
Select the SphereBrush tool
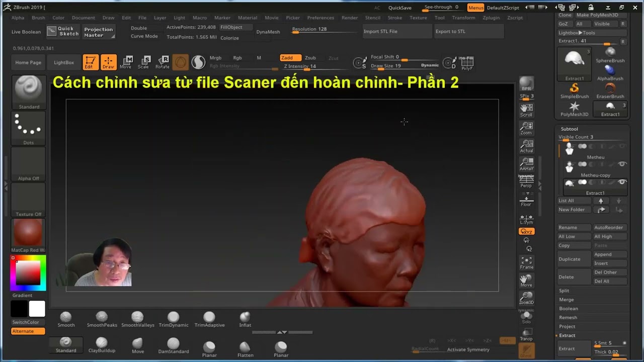pos(610,55)
